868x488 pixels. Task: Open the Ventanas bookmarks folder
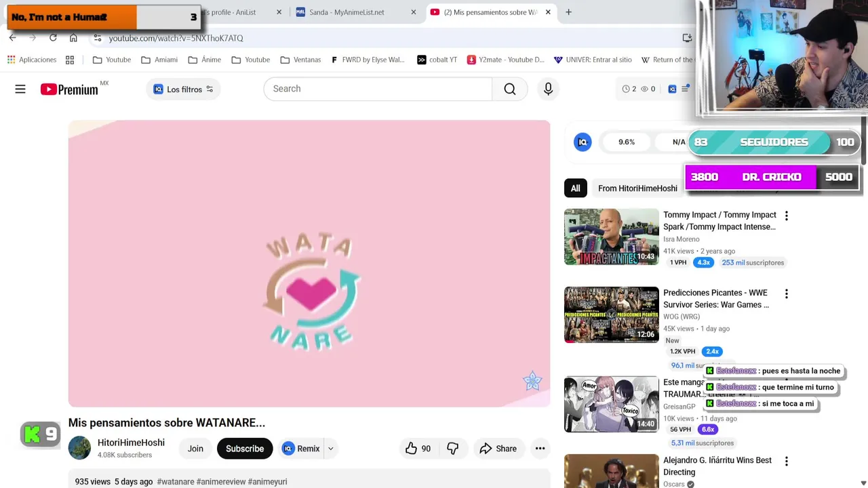300,60
